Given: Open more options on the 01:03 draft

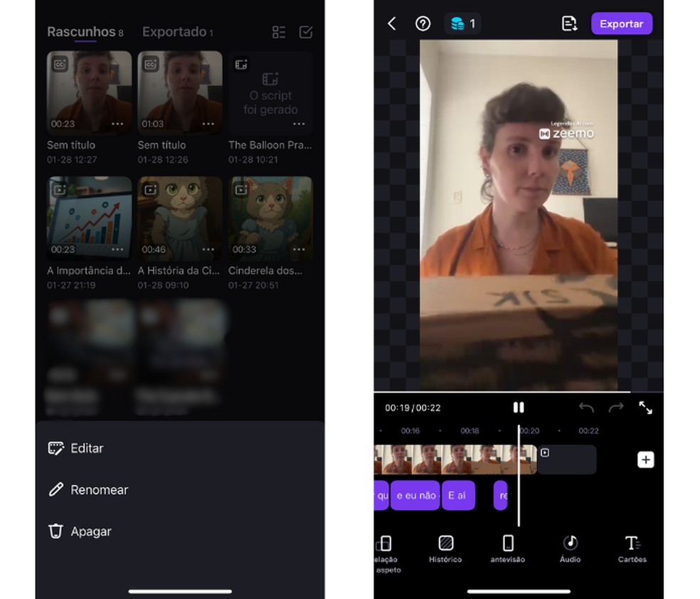Looking at the screenshot, I should coord(208,124).
